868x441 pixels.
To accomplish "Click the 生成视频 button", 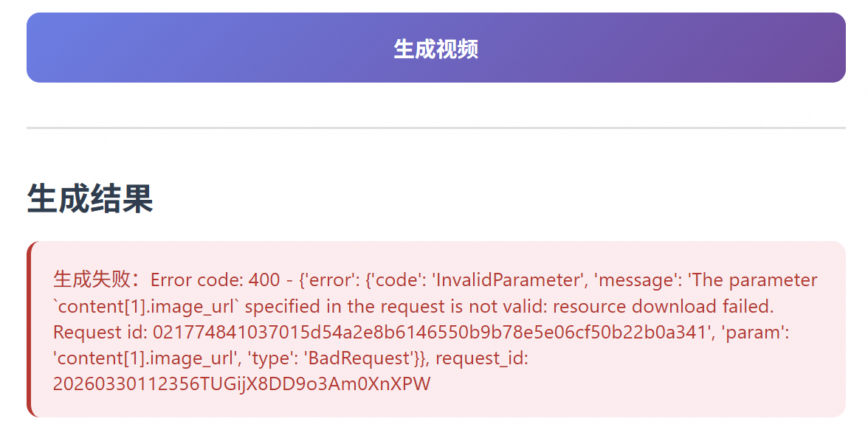I will point(435,48).
